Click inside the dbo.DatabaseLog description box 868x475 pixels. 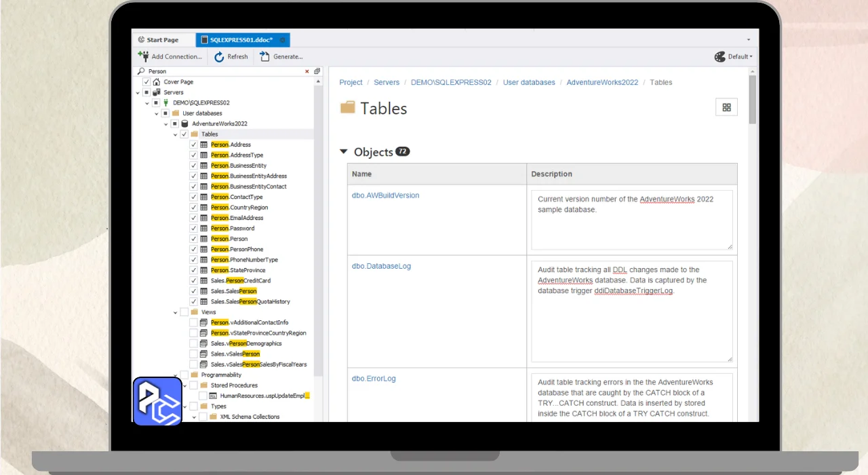(x=632, y=311)
